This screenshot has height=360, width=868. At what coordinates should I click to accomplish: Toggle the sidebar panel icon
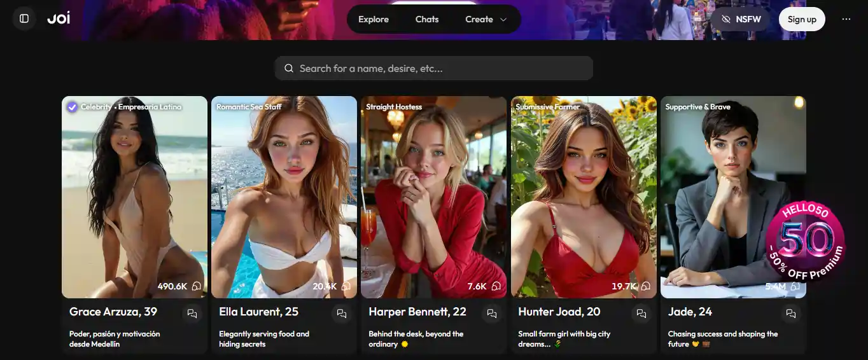point(24,19)
